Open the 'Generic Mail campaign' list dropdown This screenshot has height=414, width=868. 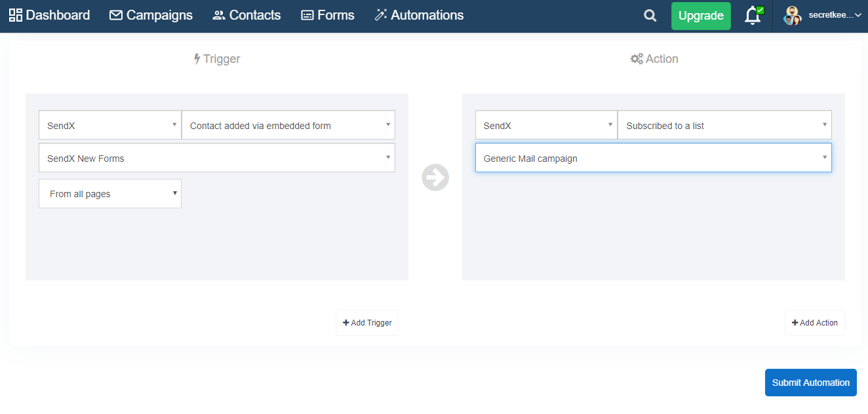point(654,158)
